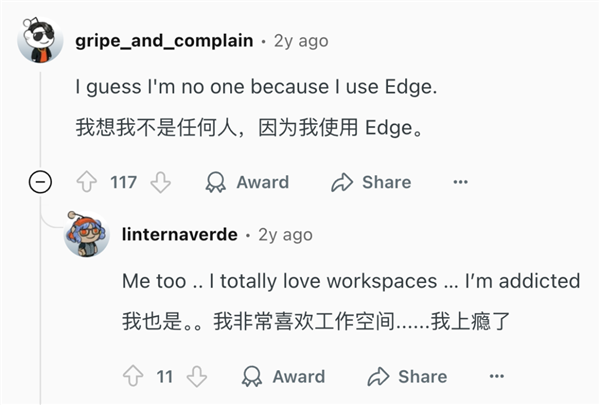Downvote linternaverde's reply

(196, 376)
